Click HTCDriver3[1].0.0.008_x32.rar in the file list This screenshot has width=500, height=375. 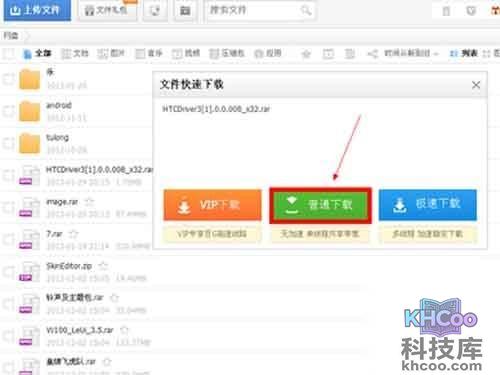tap(99, 170)
